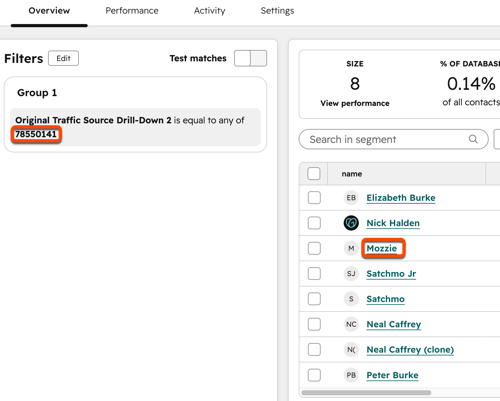Toggle the Test matches switch
The height and width of the screenshot is (401, 500).
250,58
